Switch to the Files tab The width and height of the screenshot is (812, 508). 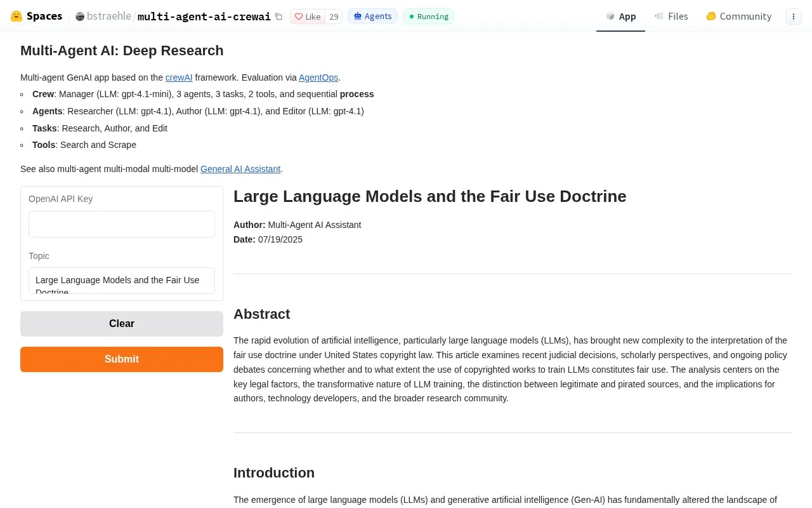click(671, 16)
